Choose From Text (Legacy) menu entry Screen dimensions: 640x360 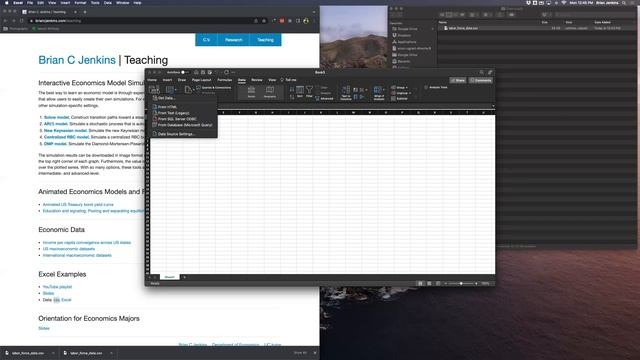[173, 113]
